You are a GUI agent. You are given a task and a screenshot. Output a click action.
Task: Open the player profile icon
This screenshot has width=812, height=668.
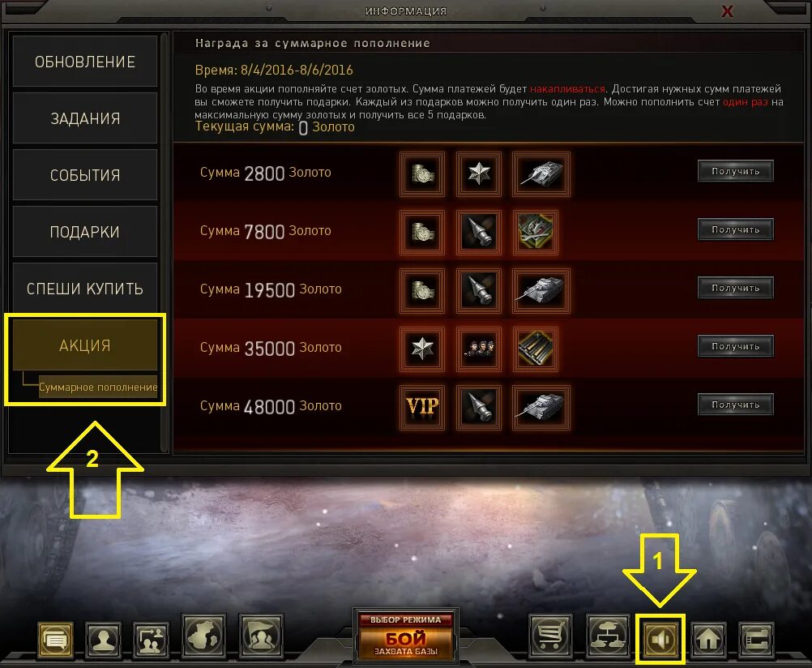tap(103, 639)
